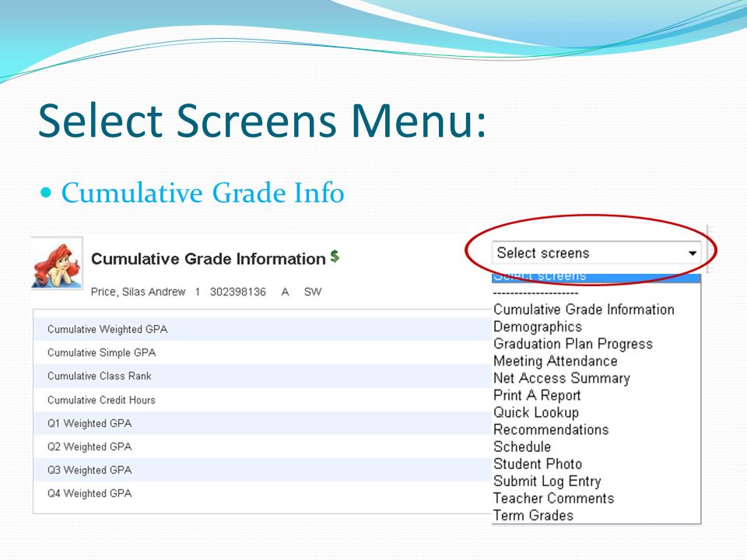Pick Print A Report option
The image size is (747, 560).
[x=537, y=395]
